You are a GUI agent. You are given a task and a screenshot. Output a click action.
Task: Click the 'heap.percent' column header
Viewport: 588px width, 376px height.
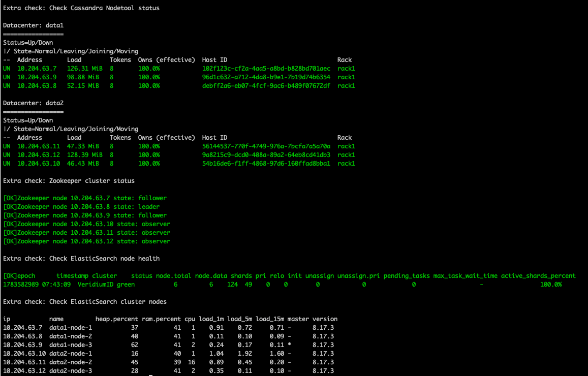pos(116,319)
